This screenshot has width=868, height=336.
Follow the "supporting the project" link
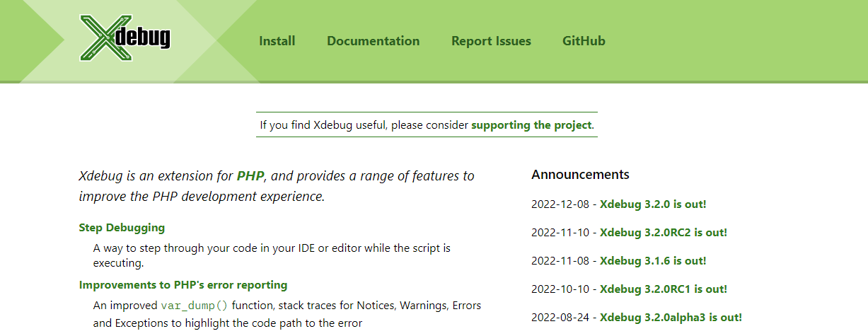tap(531, 125)
